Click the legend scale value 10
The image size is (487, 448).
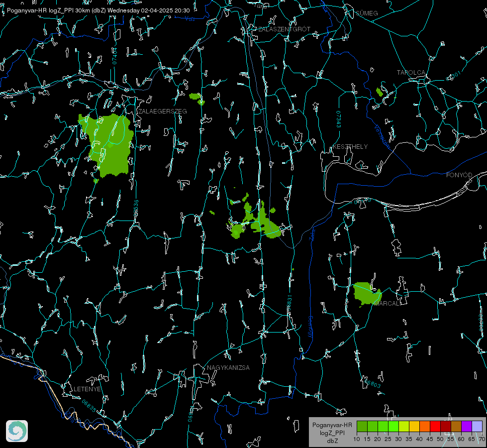coord(357,439)
